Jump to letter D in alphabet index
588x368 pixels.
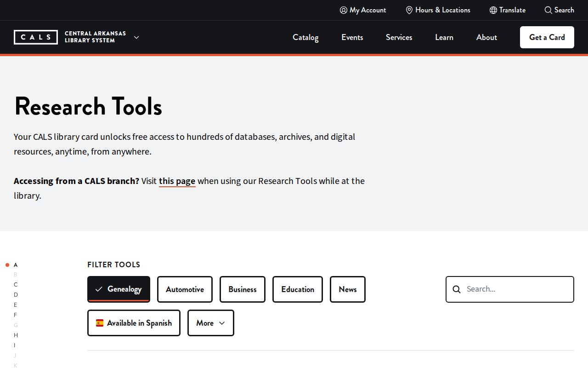point(16,295)
